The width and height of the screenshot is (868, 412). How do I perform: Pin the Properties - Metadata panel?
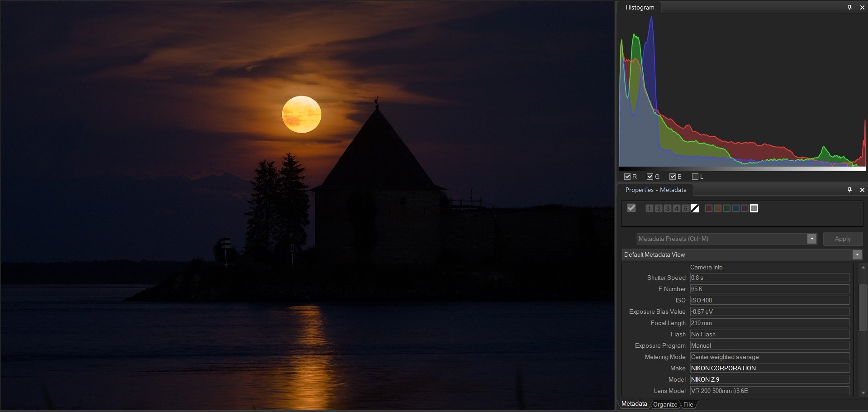(x=849, y=190)
